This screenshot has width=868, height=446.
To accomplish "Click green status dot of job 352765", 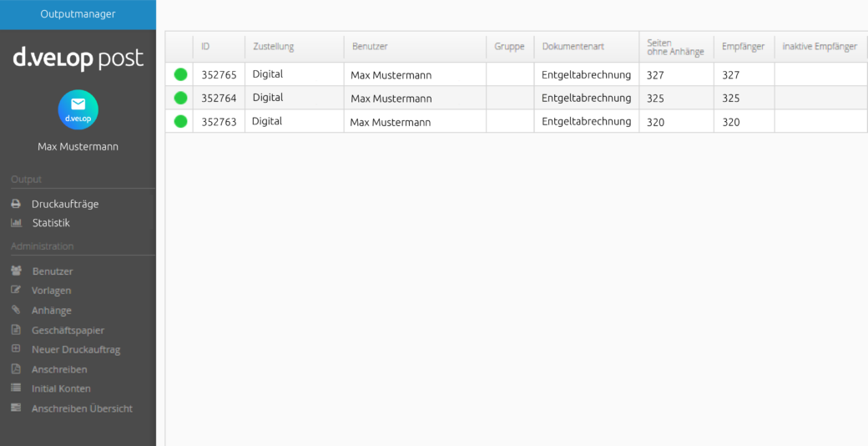I will coord(180,74).
